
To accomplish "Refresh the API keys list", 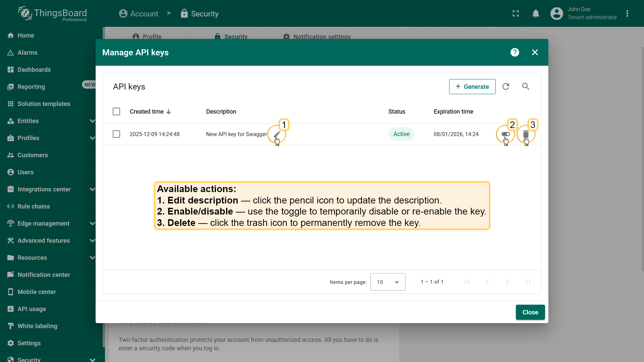I will tap(506, 86).
